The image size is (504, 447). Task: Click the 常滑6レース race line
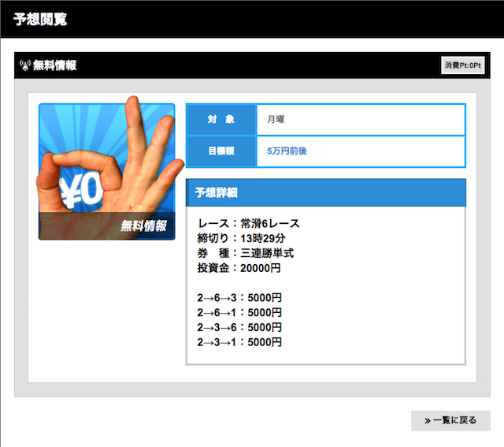(248, 223)
